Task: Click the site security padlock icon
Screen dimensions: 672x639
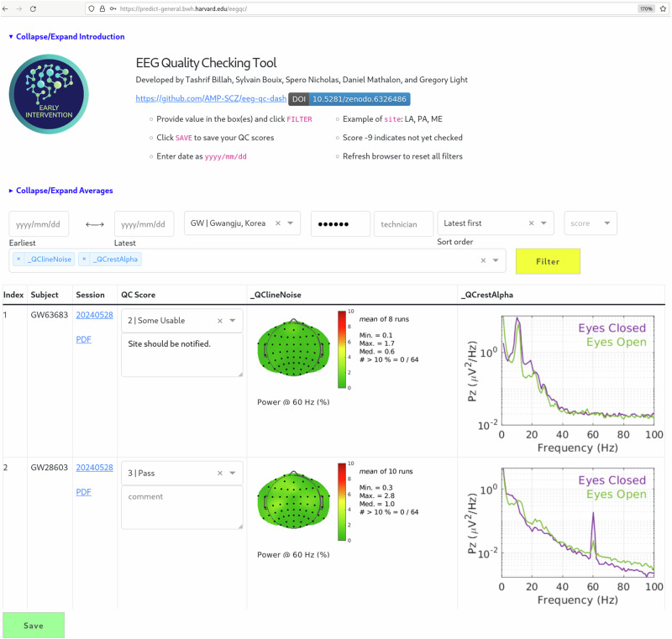Action: click(102, 8)
